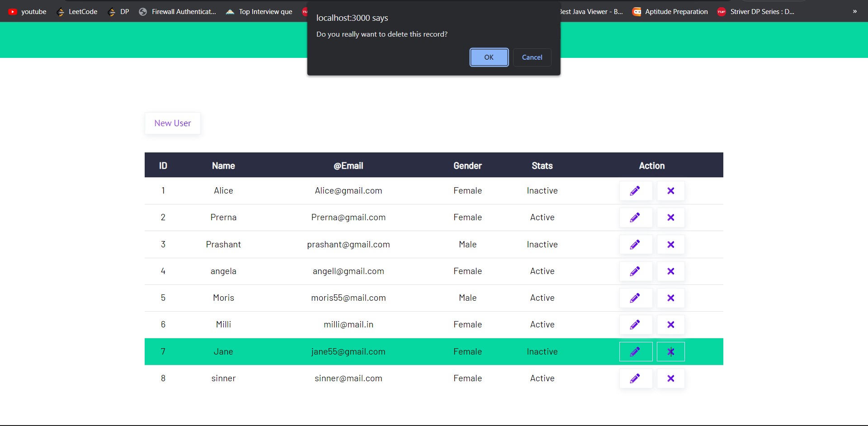Click the Gender column header
Image resolution: width=868 pixels, height=426 pixels.
[468, 166]
